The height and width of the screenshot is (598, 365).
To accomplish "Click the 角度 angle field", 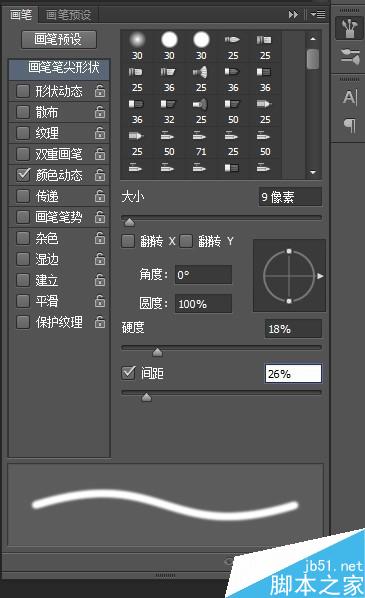I will (203, 275).
